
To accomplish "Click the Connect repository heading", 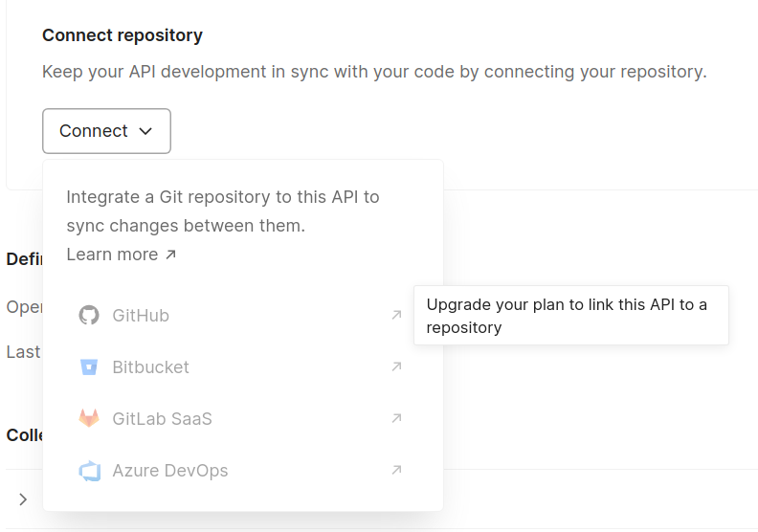I will [123, 35].
